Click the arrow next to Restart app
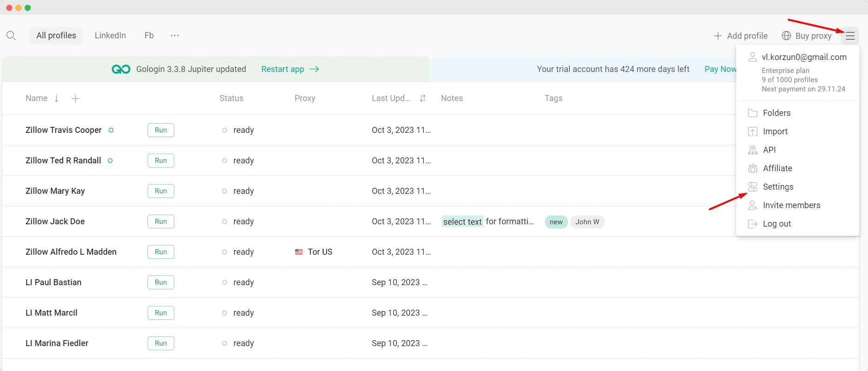Image resolution: width=868 pixels, height=371 pixels. tap(314, 69)
